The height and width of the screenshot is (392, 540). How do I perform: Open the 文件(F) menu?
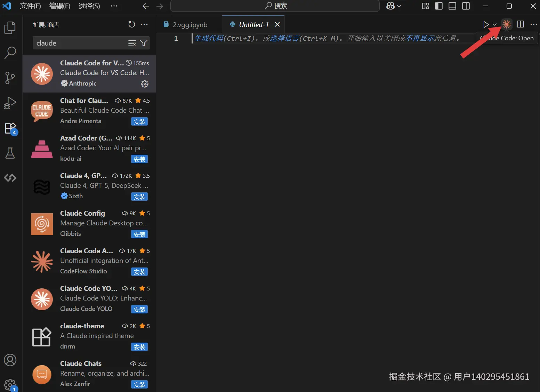tap(30, 6)
